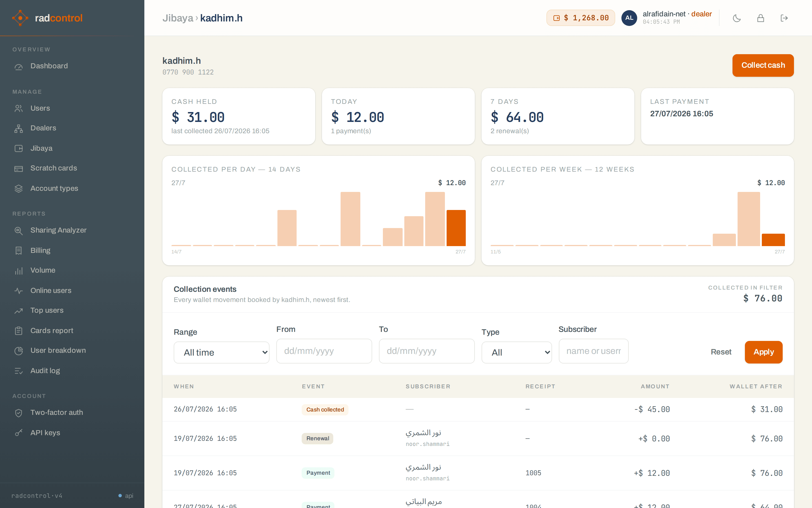Click the From date input field

pyautogui.click(x=324, y=351)
